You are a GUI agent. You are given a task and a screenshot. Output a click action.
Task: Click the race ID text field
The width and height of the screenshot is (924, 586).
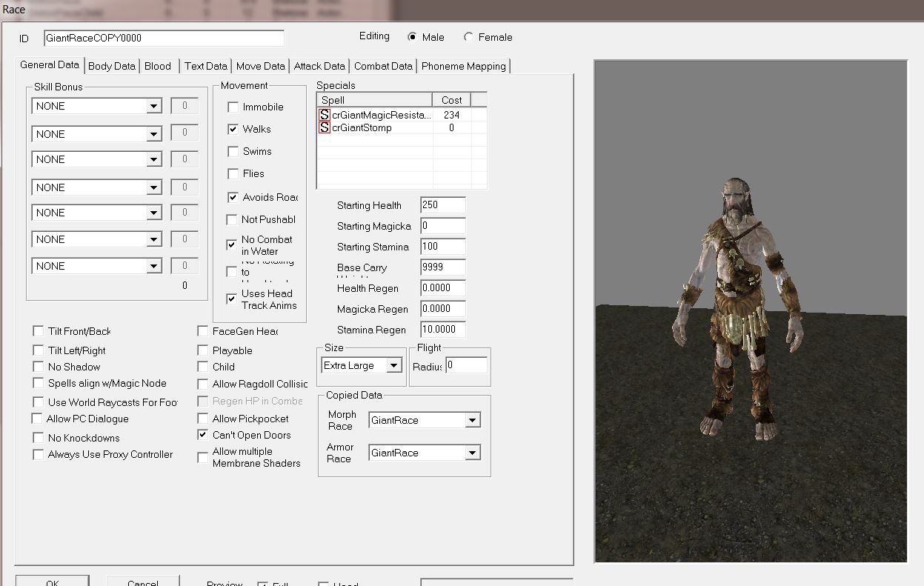tap(163, 38)
